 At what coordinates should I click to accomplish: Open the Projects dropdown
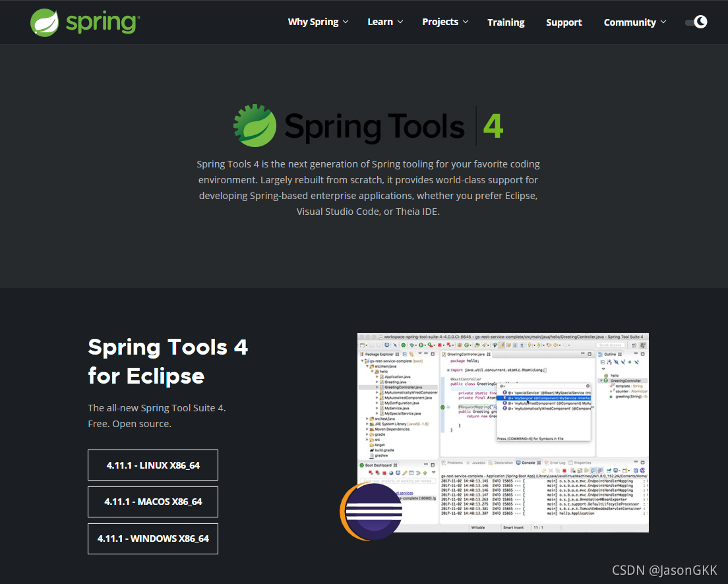point(445,22)
